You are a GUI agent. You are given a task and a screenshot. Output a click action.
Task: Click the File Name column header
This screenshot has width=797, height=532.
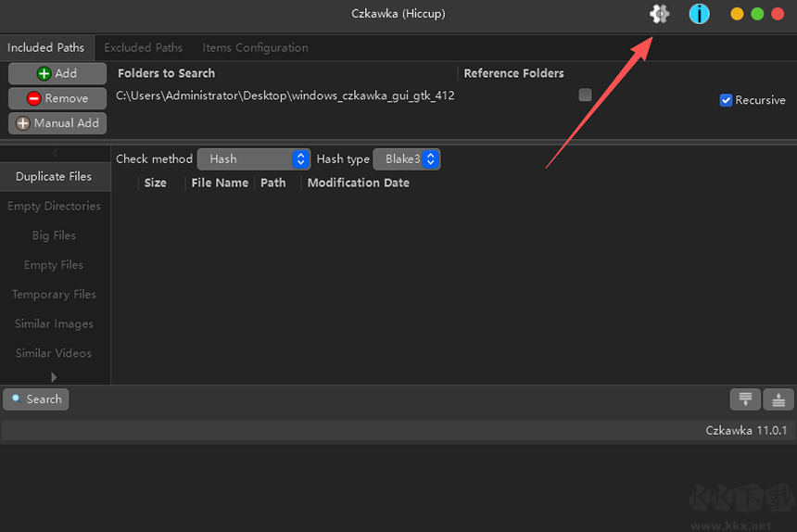click(220, 183)
